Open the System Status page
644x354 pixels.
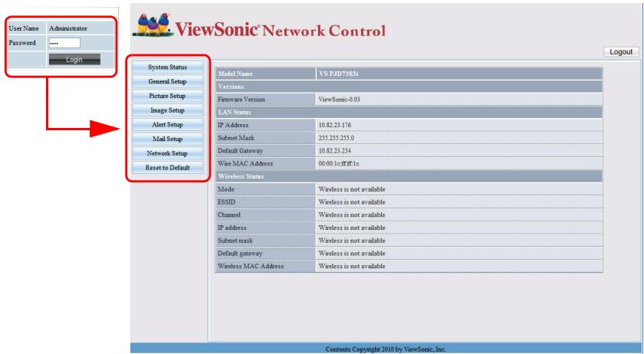pyautogui.click(x=168, y=67)
